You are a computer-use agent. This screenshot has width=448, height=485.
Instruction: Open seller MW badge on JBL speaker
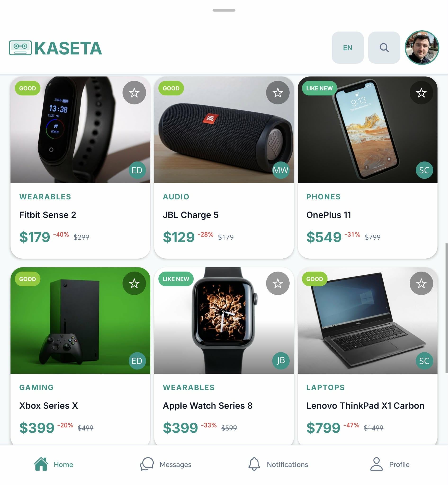(281, 170)
